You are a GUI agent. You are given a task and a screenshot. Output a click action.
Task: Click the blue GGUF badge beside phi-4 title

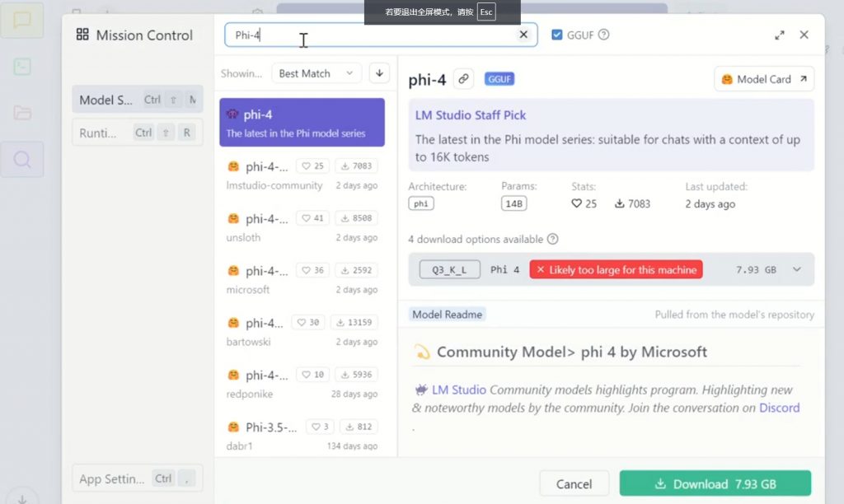[x=499, y=79]
